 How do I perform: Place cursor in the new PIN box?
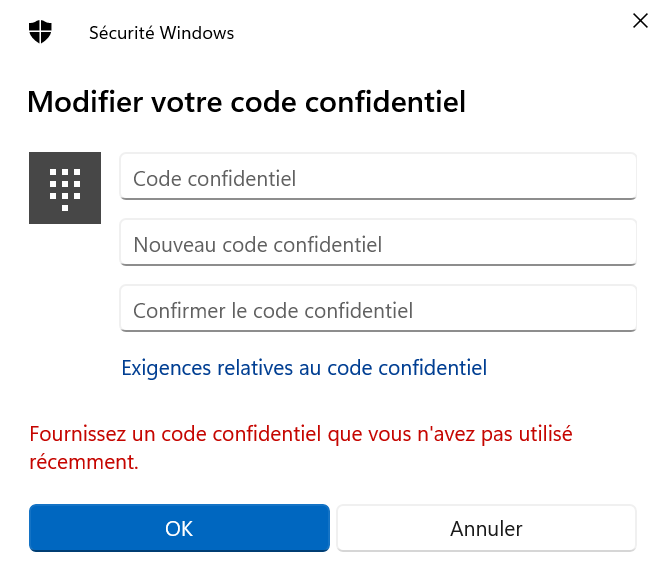(378, 244)
